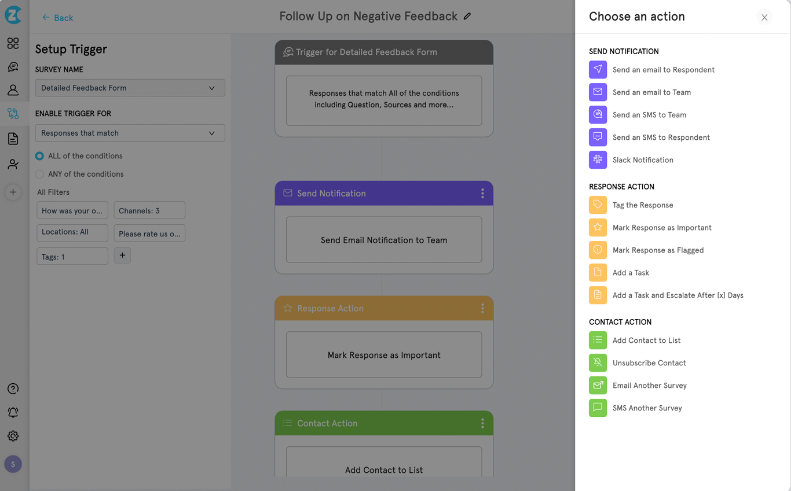Click the Please rate us o... filter chip
This screenshot has height=491, width=791.
click(149, 233)
